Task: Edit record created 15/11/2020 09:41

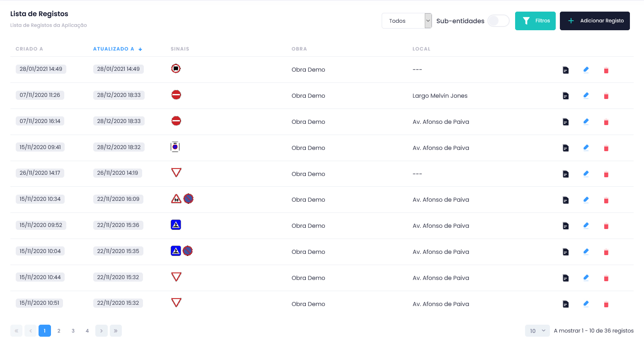Action: pos(586,147)
